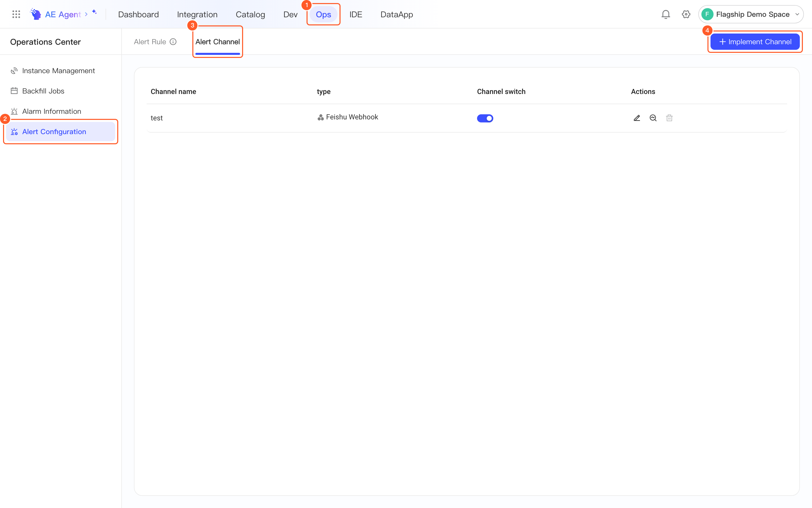
Task: Click the 'Actions' column header
Action: click(643, 91)
